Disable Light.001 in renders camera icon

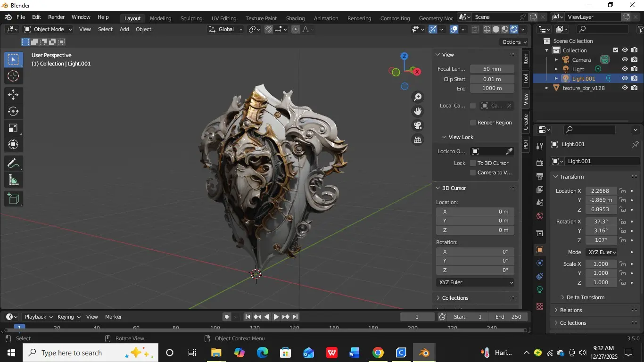click(635, 78)
